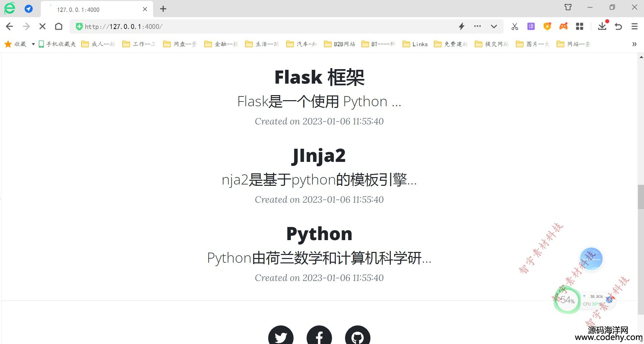Open a new tab with plus button
The width and height of the screenshot is (644, 344).
click(163, 9)
